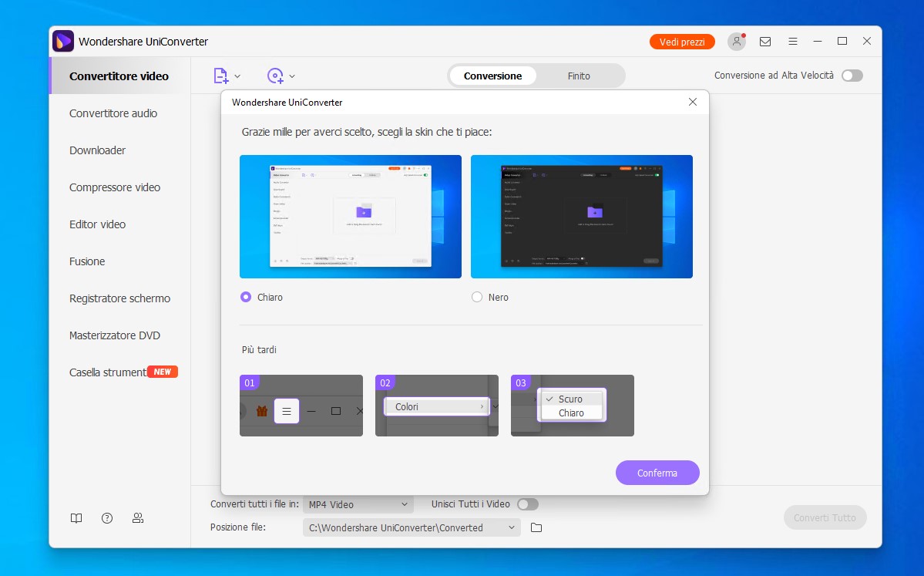Toggle Conversione ad Alta Velocità switch

(852, 76)
